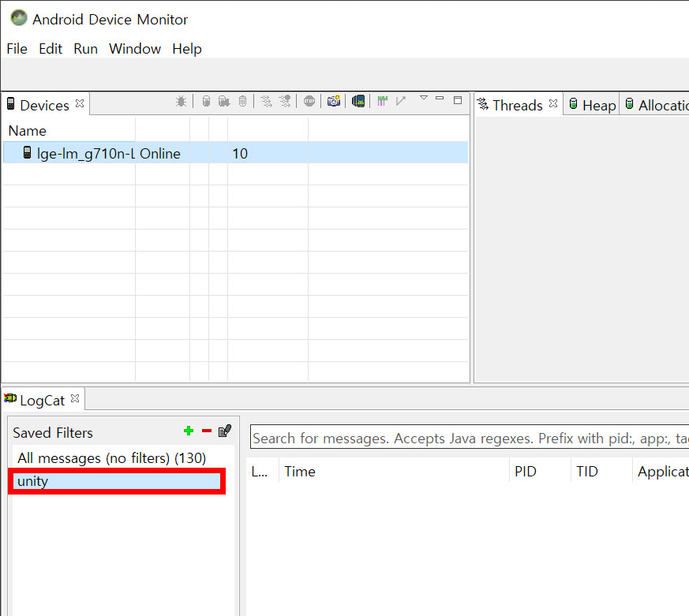Click the Name column header in Devices
The height and width of the screenshot is (616, 689).
click(28, 131)
